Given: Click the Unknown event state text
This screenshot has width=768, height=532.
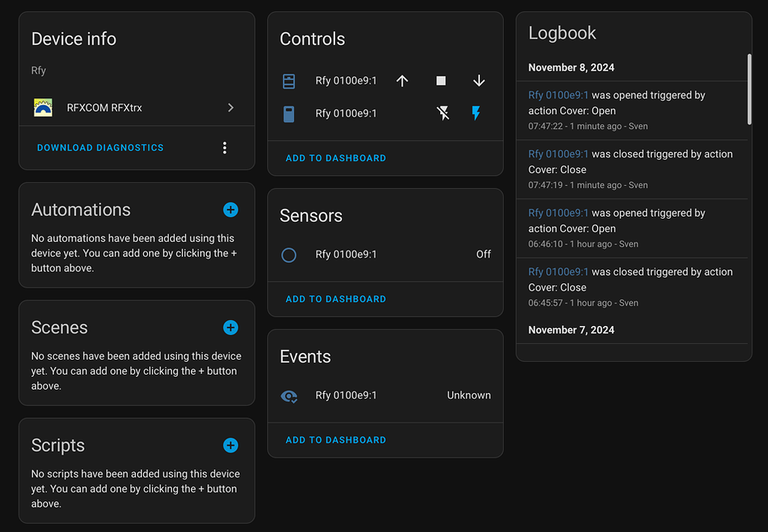Looking at the screenshot, I should pyautogui.click(x=469, y=395).
